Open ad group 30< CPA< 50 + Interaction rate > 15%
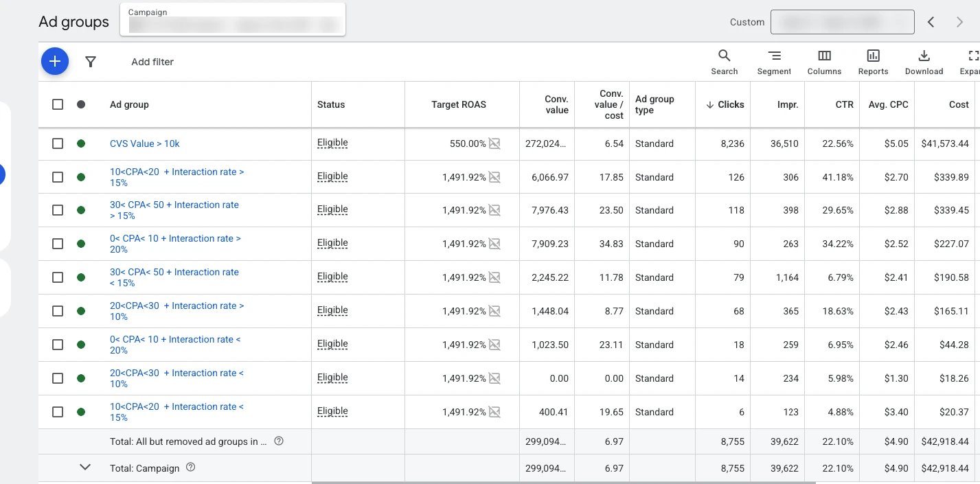The width and height of the screenshot is (980, 484). tap(174, 210)
